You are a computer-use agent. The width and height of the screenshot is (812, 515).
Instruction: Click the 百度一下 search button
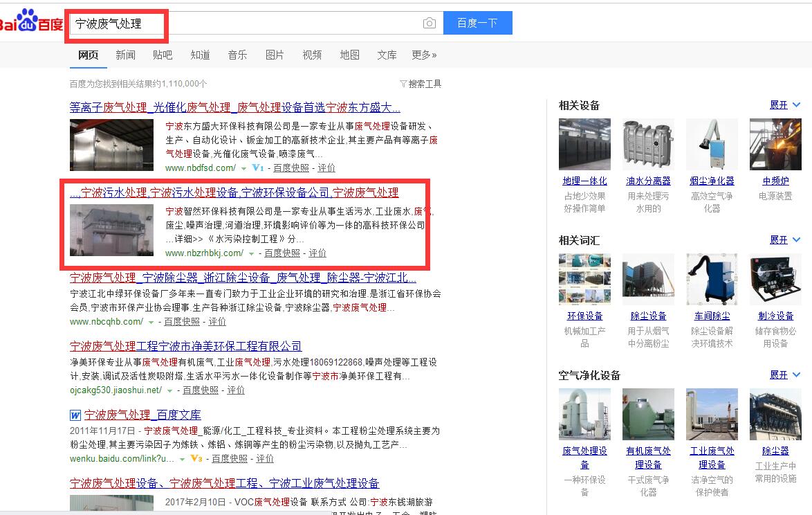pos(477,23)
